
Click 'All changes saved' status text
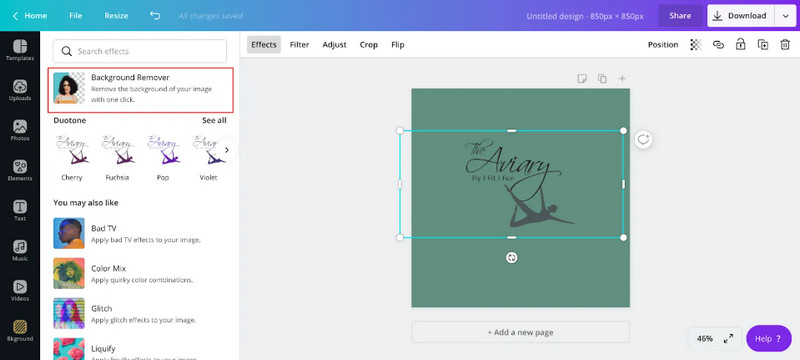(210, 16)
